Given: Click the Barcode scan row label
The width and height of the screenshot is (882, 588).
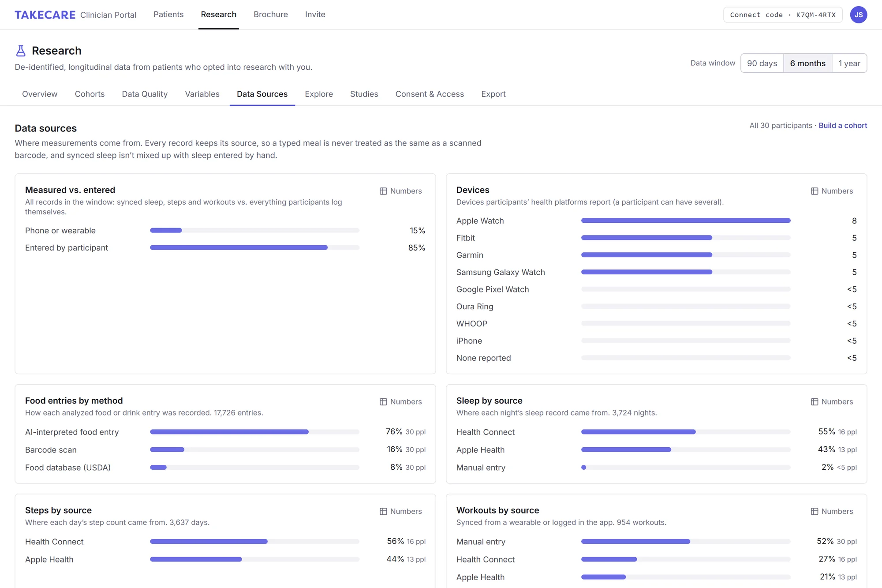Looking at the screenshot, I should (51, 450).
